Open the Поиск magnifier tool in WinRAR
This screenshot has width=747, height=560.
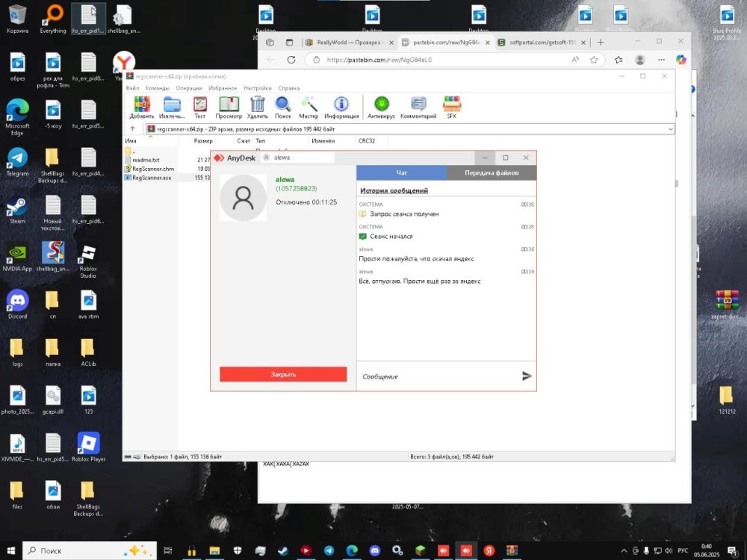click(x=282, y=107)
